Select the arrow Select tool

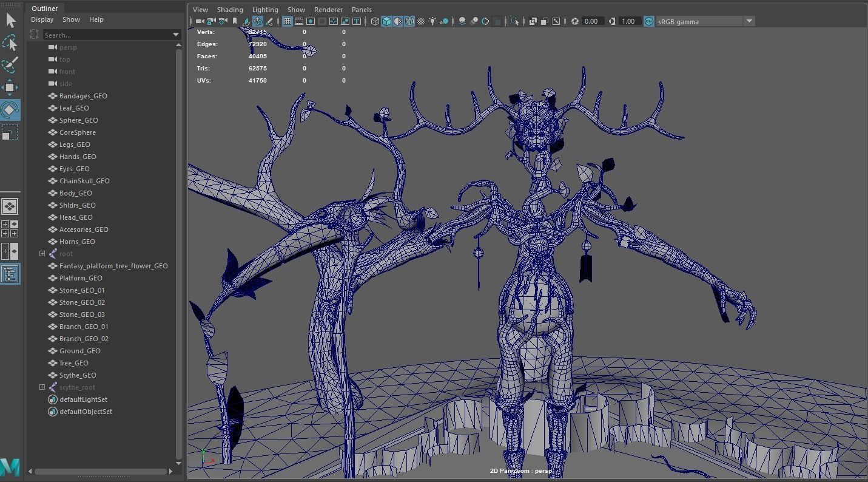[x=10, y=20]
